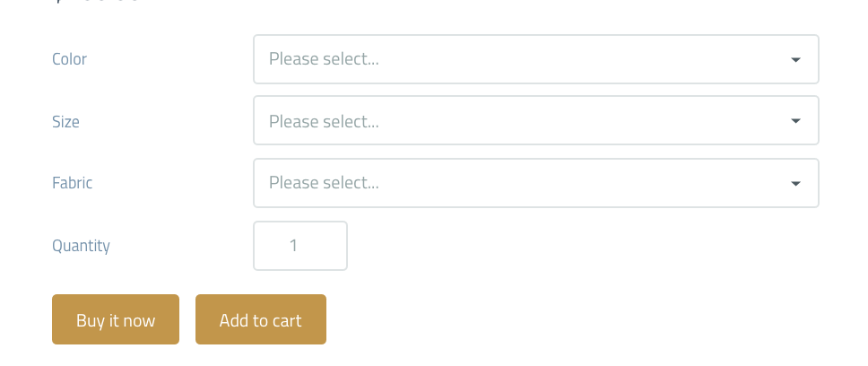Click the Quantity field label
The image size is (868, 366).
point(81,246)
